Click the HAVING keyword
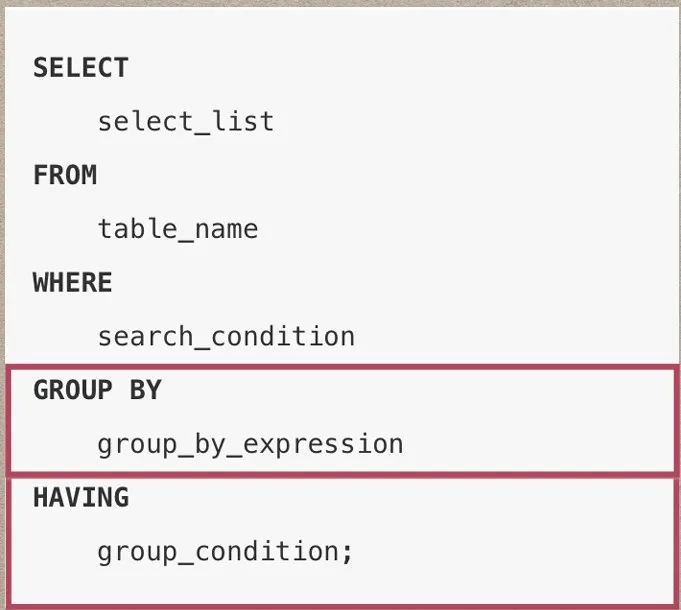681x610 pixels. pyautogui.click(x=81, y=497)
